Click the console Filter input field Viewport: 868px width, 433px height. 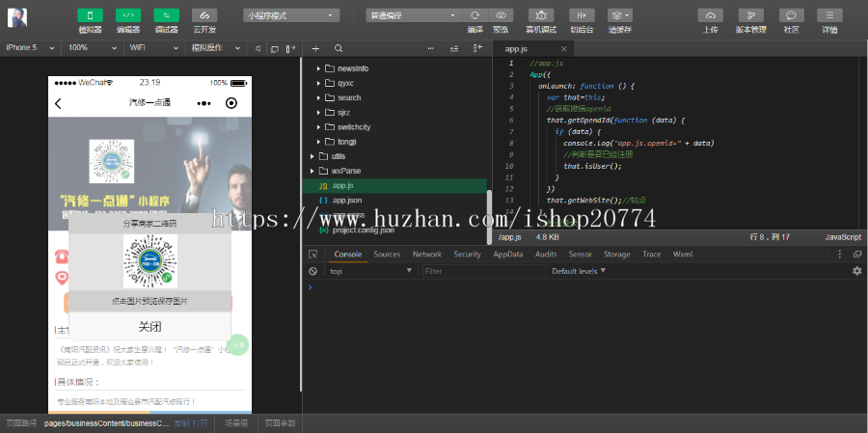[482, 272]
